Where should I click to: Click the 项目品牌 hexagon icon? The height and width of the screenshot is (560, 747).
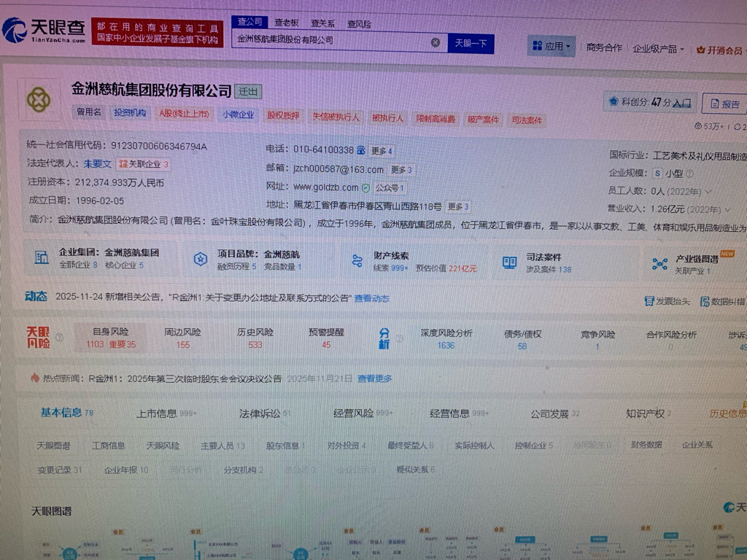(x=201, y=259)
